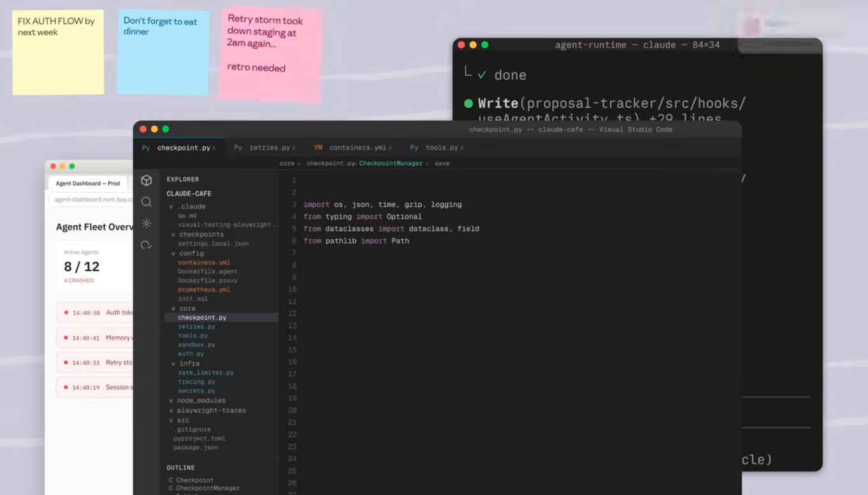This screenshot has height=495, width=868.
Task: Click the save breadcrumb segment
Action: click(442, 163)
